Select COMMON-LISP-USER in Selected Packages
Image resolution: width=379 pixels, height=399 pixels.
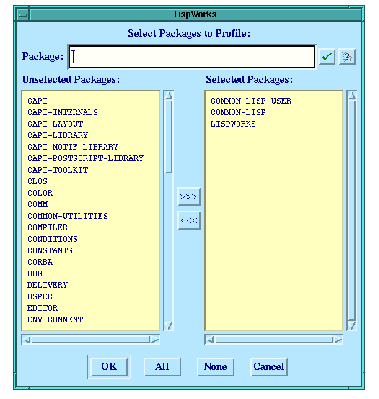(x=251, y=101)
